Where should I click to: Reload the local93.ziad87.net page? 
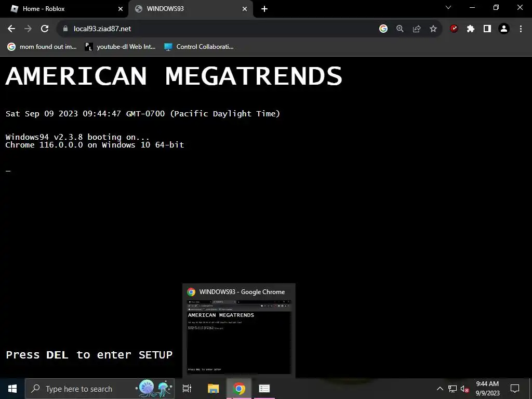tap(45, 29)
